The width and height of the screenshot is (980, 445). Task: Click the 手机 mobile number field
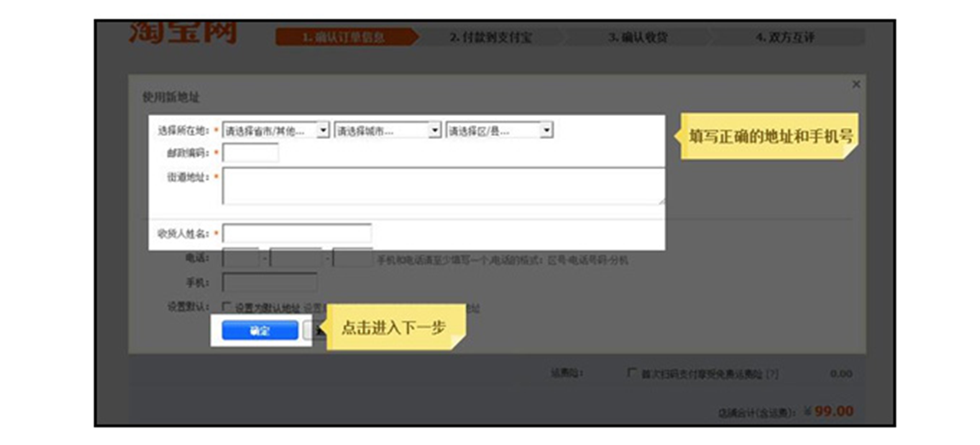[270, 282]
